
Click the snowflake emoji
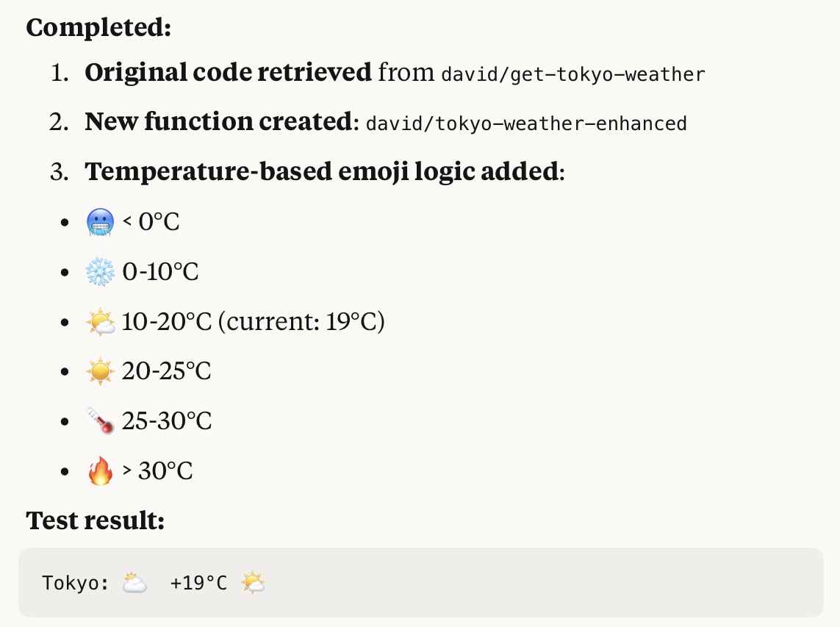click(x=100, y=271)
